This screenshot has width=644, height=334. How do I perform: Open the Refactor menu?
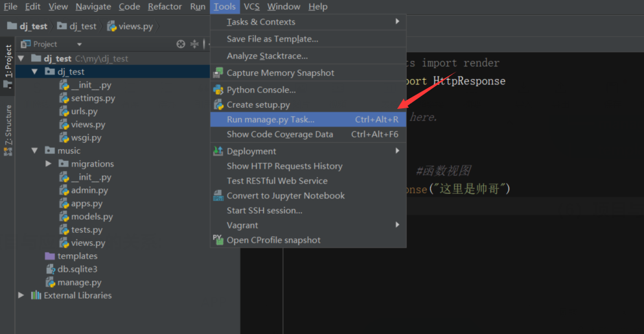165,6
